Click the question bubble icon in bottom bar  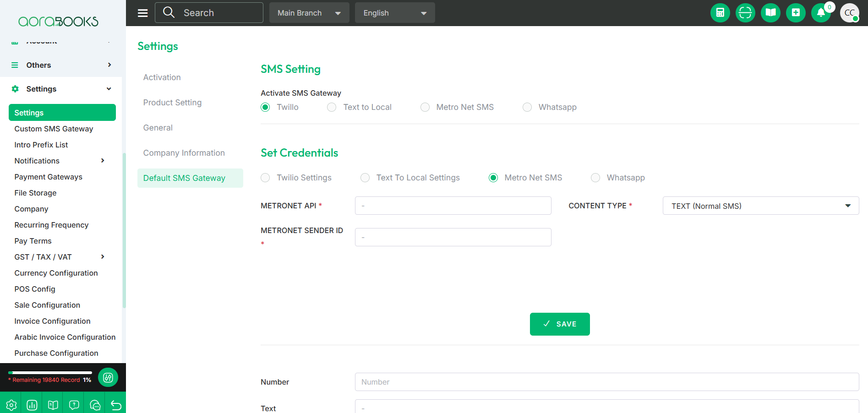click(x=74, y=405)
